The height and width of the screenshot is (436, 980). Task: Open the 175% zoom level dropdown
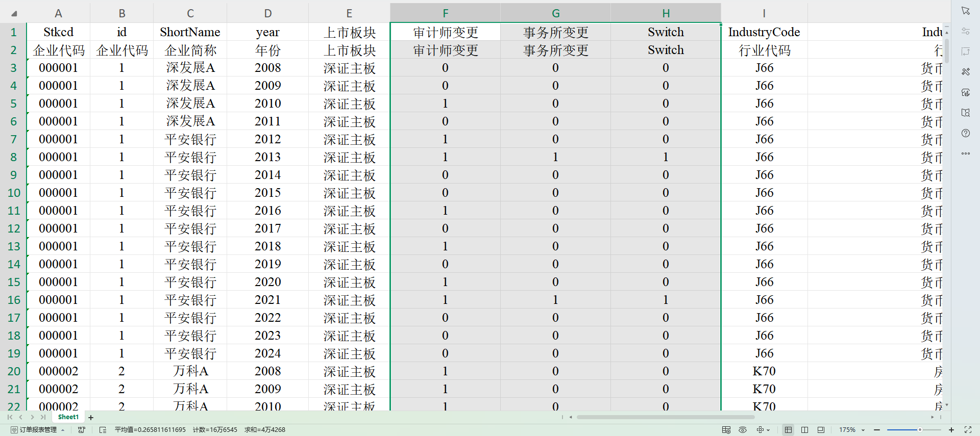863,430
